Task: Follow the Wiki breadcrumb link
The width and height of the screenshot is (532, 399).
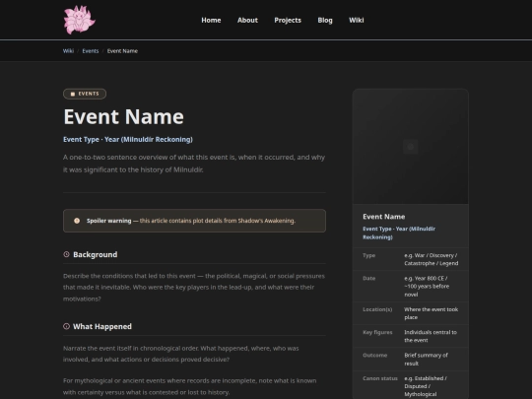Action: 68,51
